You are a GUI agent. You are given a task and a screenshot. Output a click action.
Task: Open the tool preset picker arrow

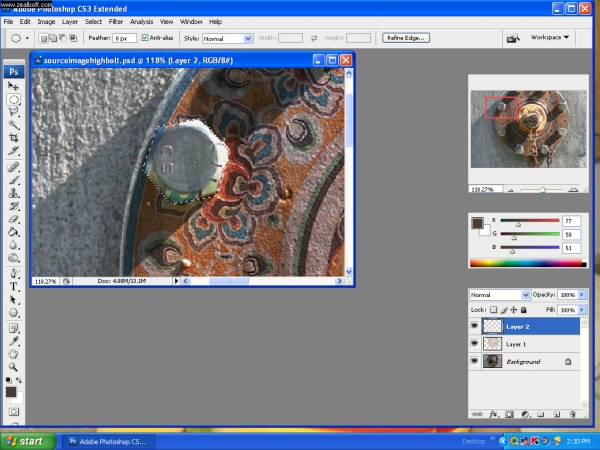(x=27, y=38)
